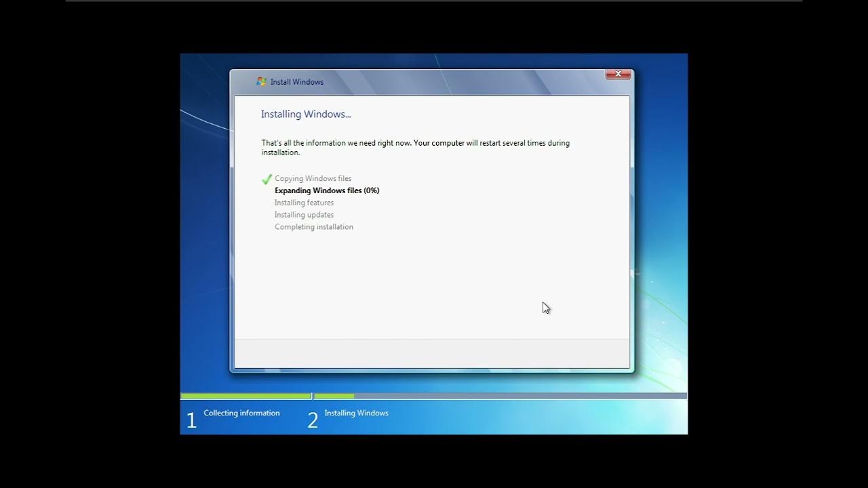Viewport: 868px width, 488px height.
Task: Click the 'Collecting information' stage label
Action: point(241,413)
